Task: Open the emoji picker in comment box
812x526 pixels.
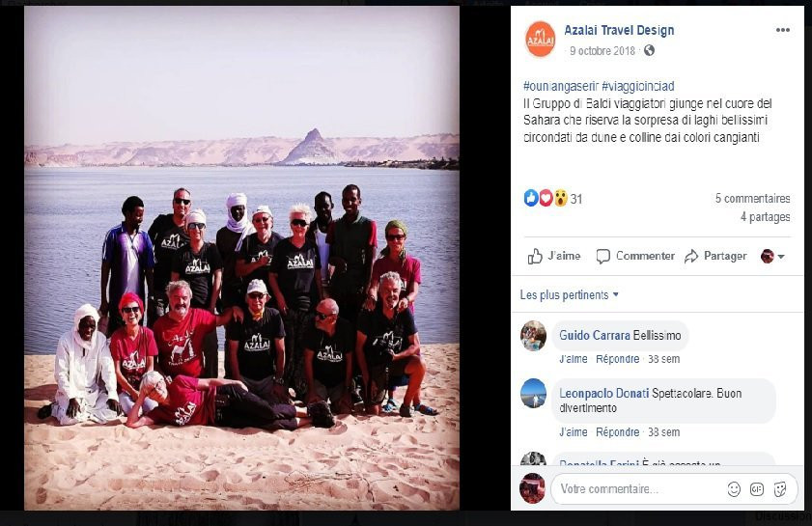Action: coord(734,489)
